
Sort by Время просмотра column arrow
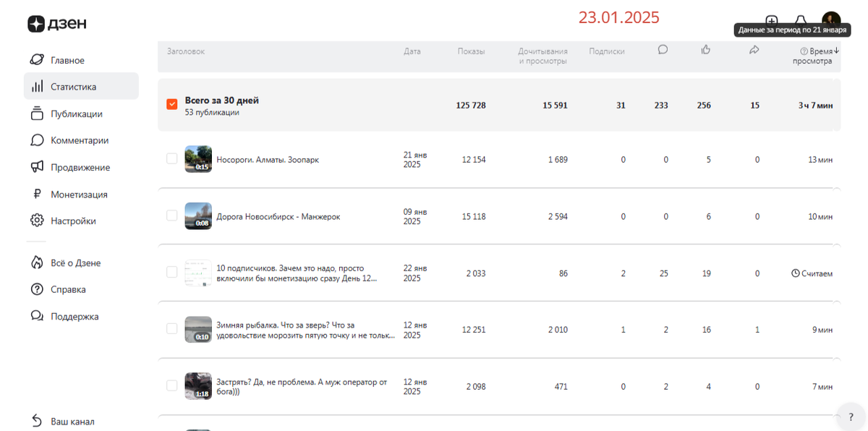pyautogui.click(x=836, y=51)
